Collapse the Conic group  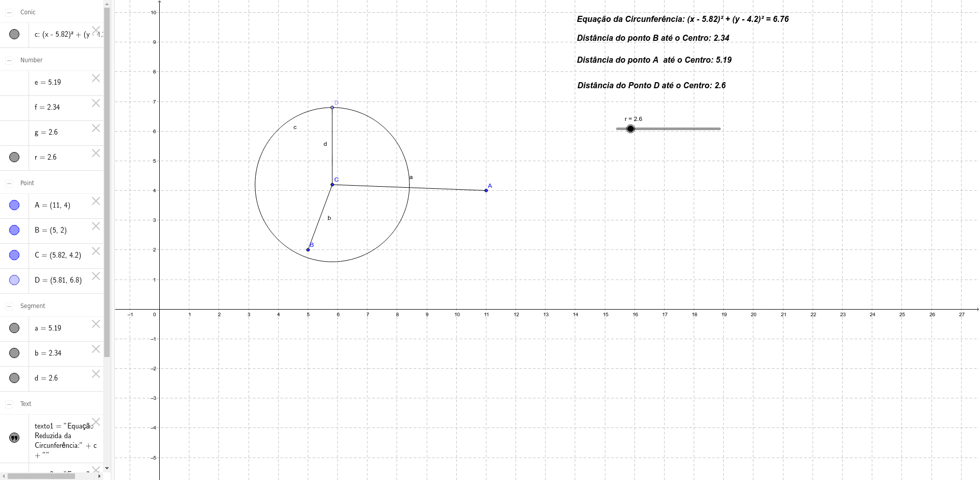(x=9, y=12)
